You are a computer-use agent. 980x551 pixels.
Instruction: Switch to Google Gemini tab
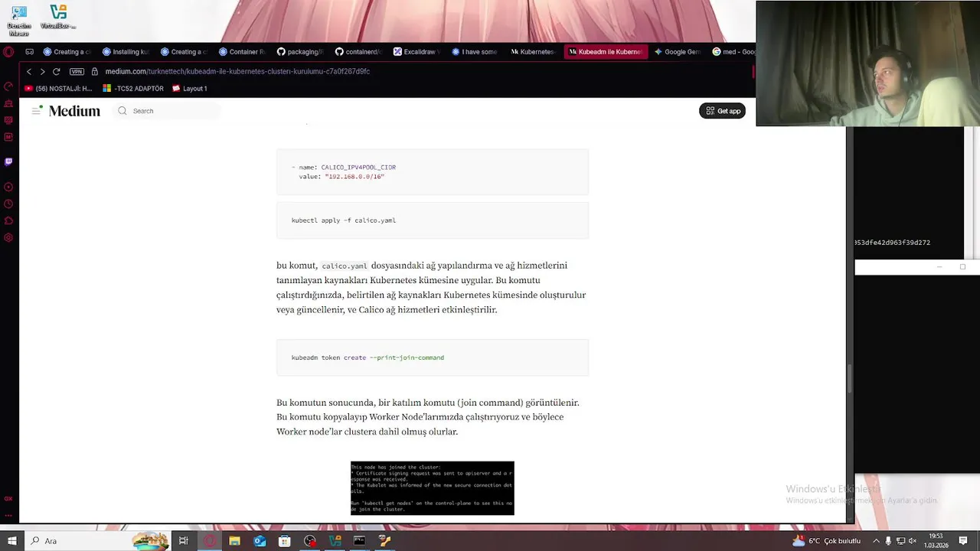tap(678, 52)
